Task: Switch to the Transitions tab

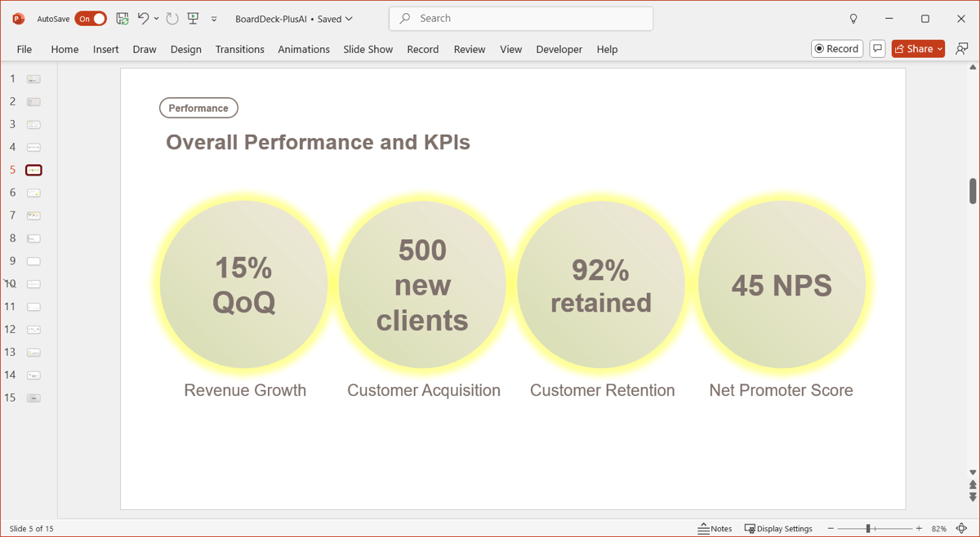Action: pyautogui.click(x=239, y=49)
